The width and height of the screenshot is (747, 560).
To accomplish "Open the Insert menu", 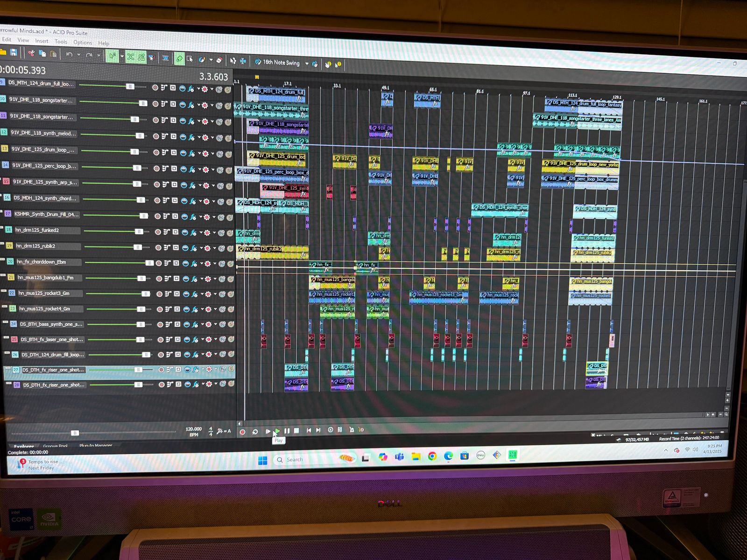I will click(42, 41).
